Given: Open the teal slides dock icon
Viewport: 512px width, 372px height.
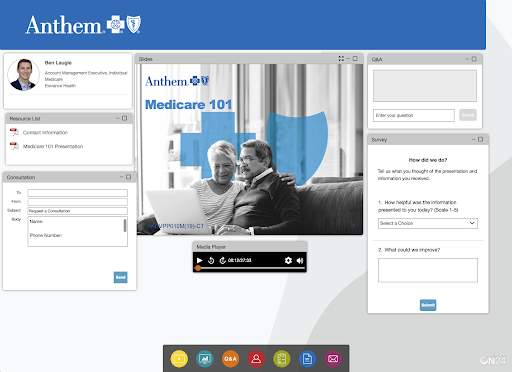Looking at the screenshot, I should coord(205,359).
